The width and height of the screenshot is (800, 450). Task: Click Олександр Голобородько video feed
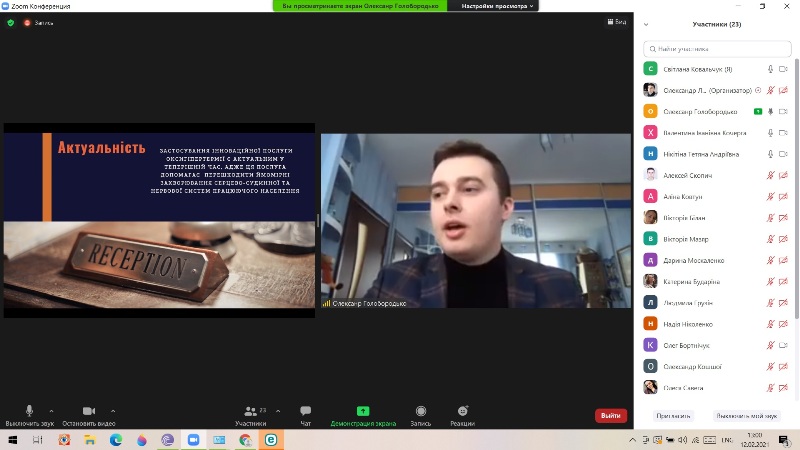click(x=476, y=220)
